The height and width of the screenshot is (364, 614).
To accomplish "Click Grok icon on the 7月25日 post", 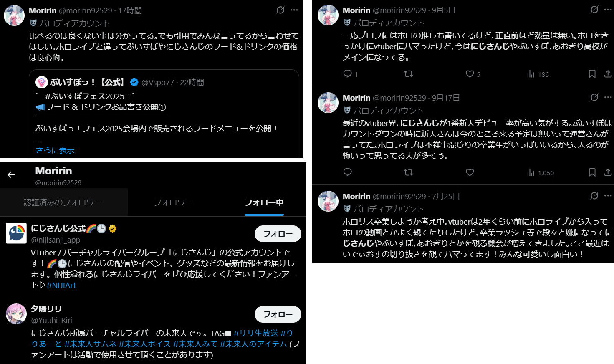I will (x=594, y=196).
